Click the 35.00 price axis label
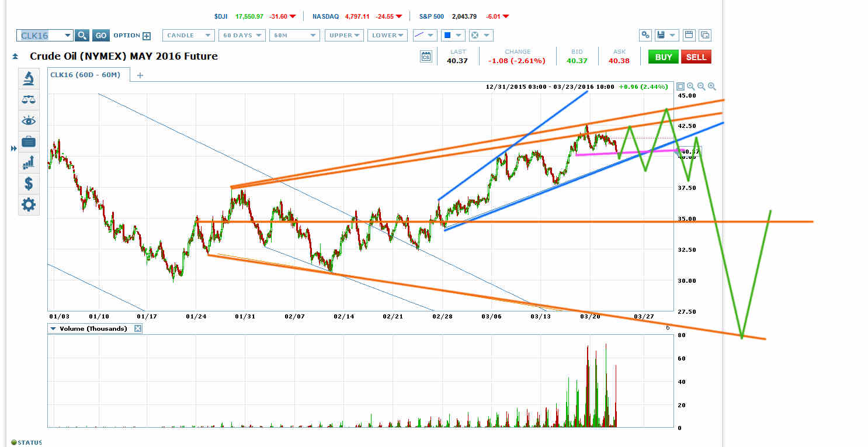The width and height of the screenshot is (868, 447). (x=688, y=219)
